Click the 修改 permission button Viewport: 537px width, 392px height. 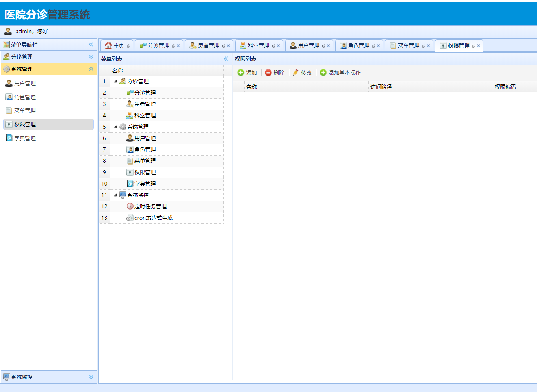302,73
